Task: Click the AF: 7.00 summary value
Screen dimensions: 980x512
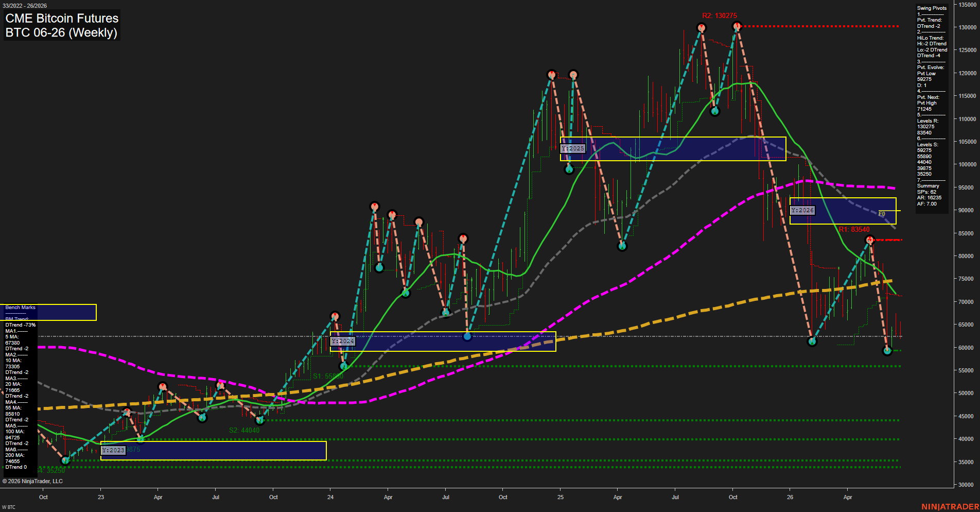Action: click(x=927, y=204)
